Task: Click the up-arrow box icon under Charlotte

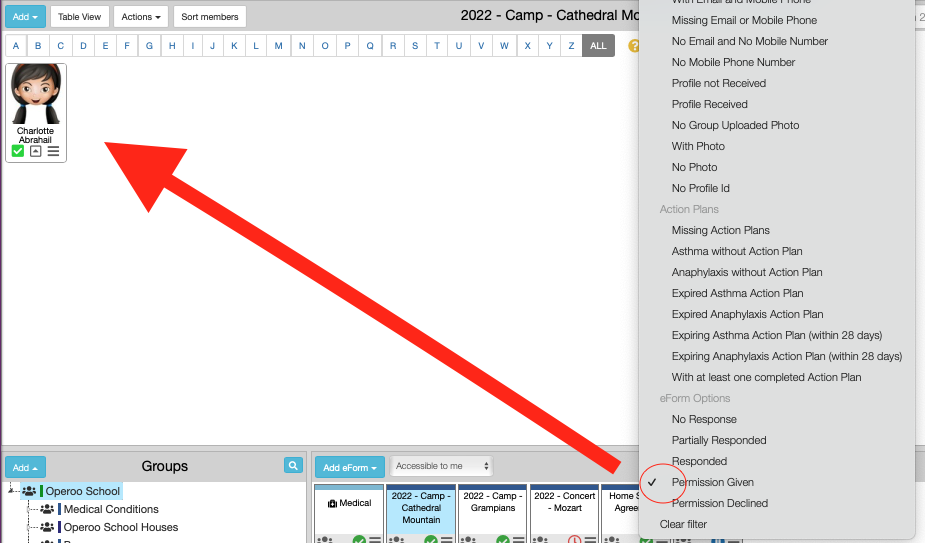Action: (x=35, y=151)
